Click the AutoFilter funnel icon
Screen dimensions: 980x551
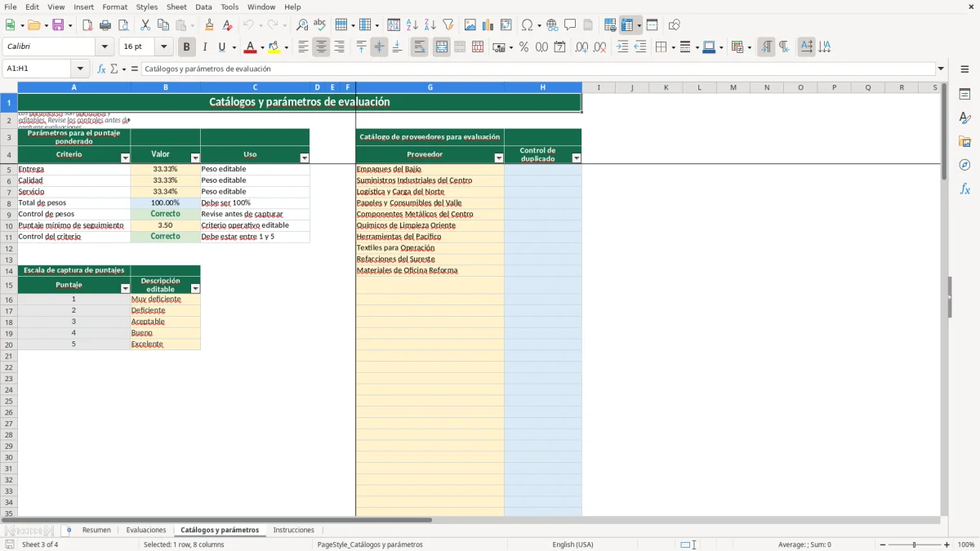(448, 25)
